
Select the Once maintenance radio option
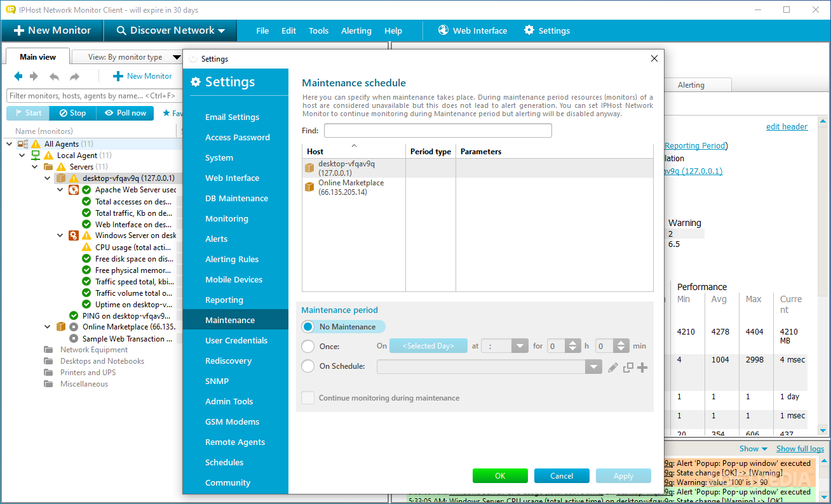tap(308, 347)
